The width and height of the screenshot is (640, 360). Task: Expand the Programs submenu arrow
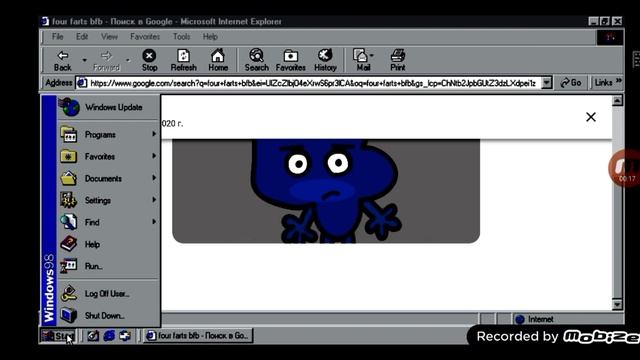[154, 134]
